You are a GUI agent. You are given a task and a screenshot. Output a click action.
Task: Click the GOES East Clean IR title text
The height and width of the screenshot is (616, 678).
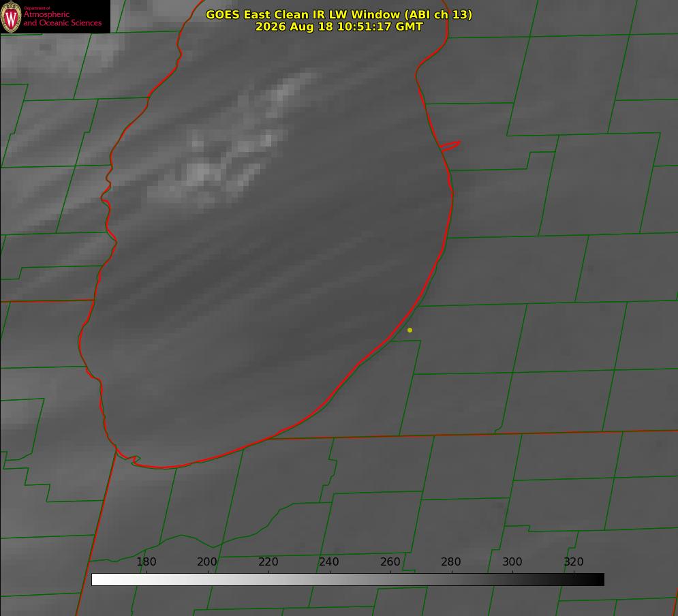point(339,14)
